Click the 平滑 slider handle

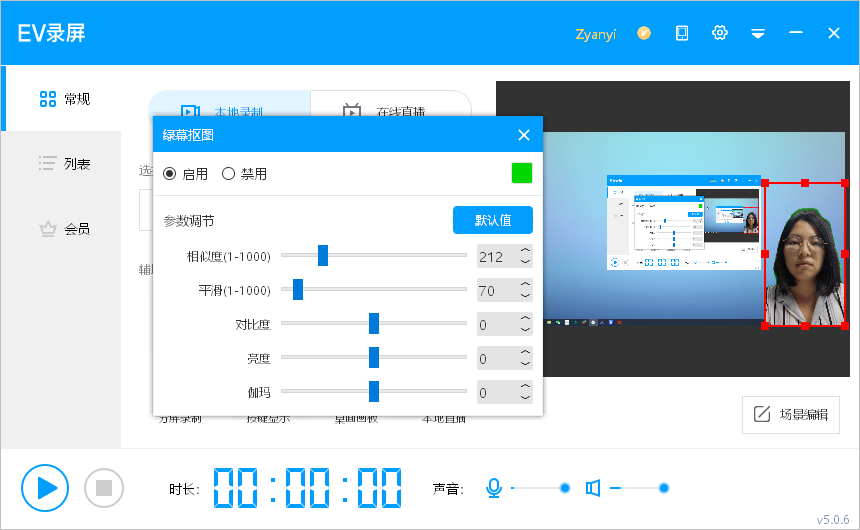tap(298, 290)
